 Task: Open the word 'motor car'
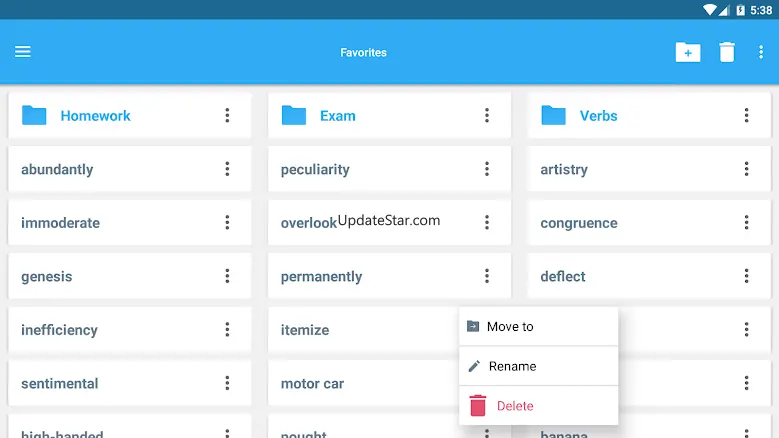point(312,383)
